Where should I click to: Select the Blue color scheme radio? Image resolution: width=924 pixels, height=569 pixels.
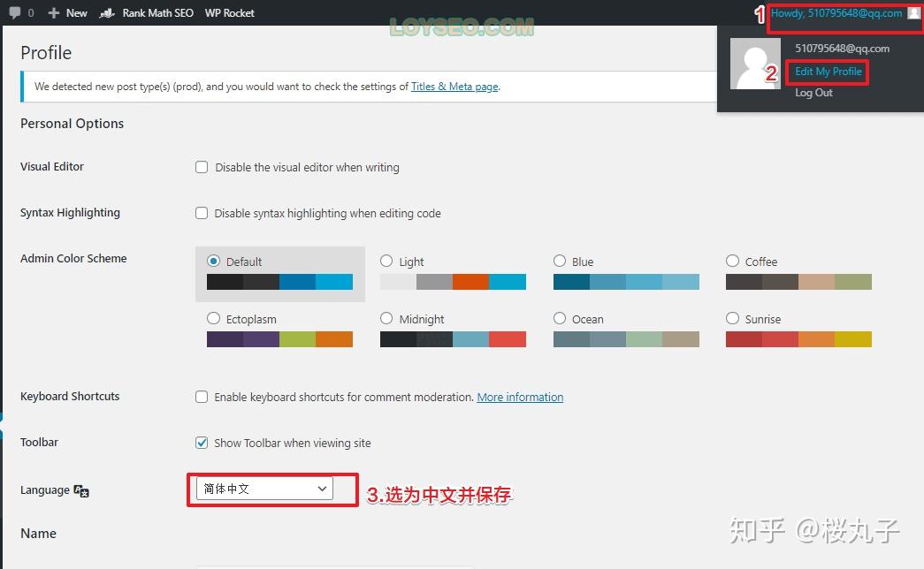pyautogui.click(x=560, y=261)
